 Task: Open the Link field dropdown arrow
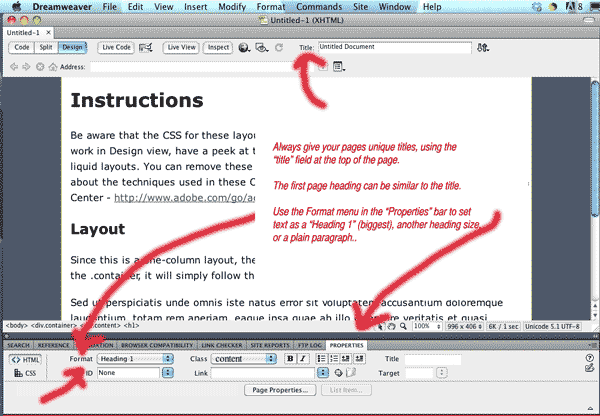[323, 373]
